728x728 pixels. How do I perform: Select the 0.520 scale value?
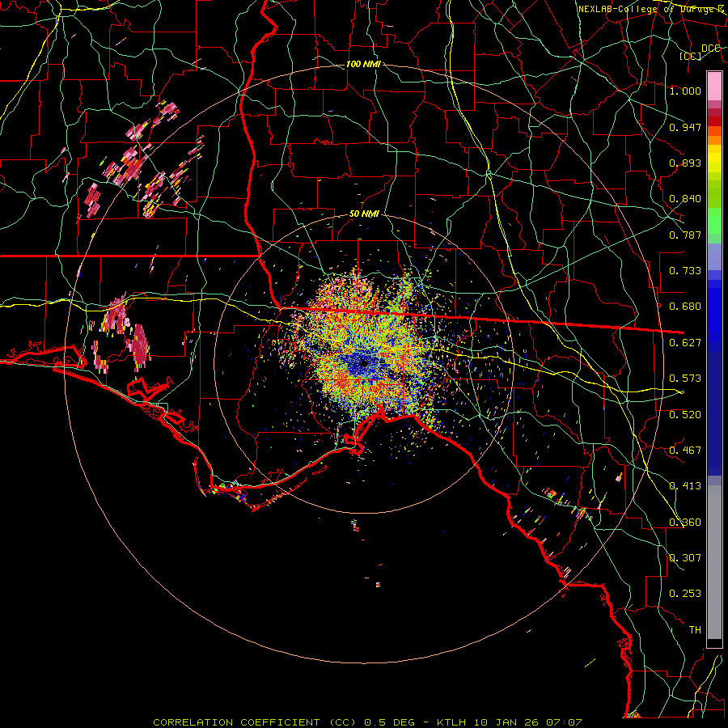[685, 415]
